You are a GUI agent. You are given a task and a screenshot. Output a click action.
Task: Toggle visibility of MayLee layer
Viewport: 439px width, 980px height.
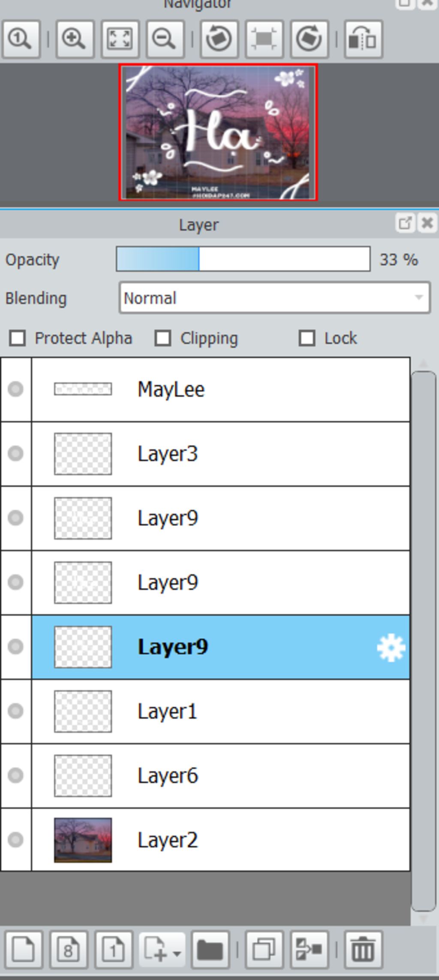(16, 389)
